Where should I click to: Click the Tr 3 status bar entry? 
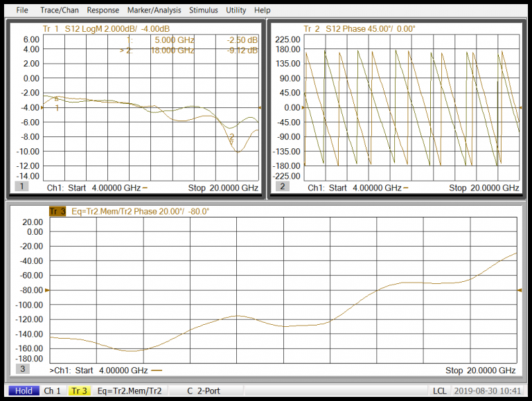click(80, 391)
